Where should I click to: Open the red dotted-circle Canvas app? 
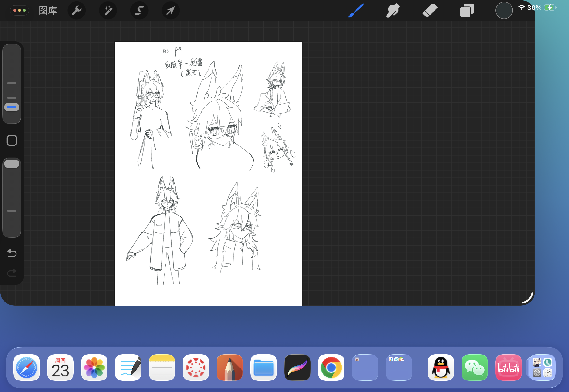coord(196,367)
